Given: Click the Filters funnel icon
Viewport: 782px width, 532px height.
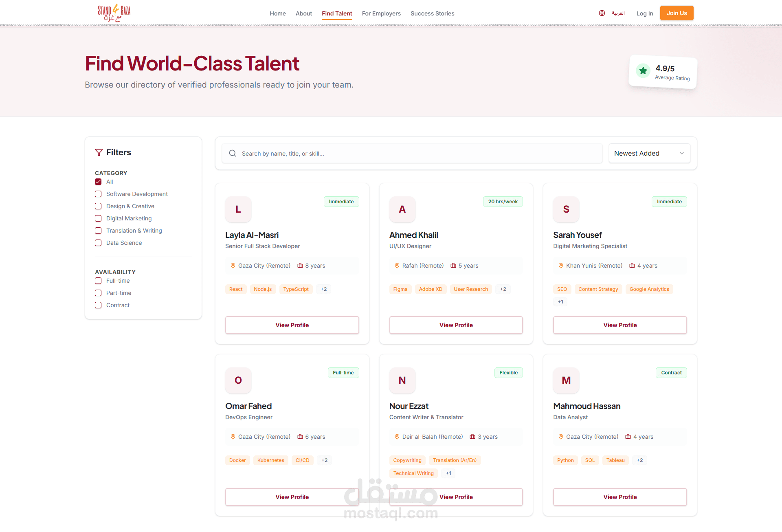Looking at the screenshot, I should point(99,152).
